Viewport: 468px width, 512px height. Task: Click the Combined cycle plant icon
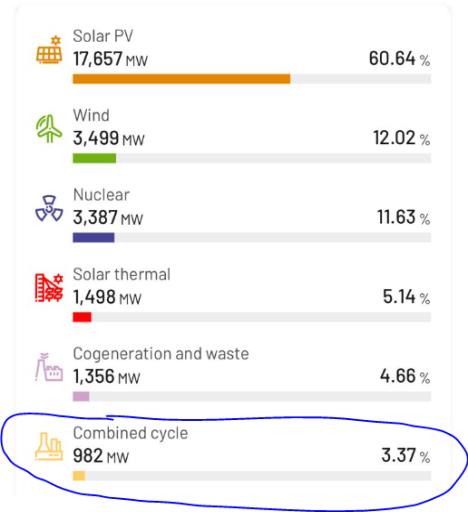point(49,447)
